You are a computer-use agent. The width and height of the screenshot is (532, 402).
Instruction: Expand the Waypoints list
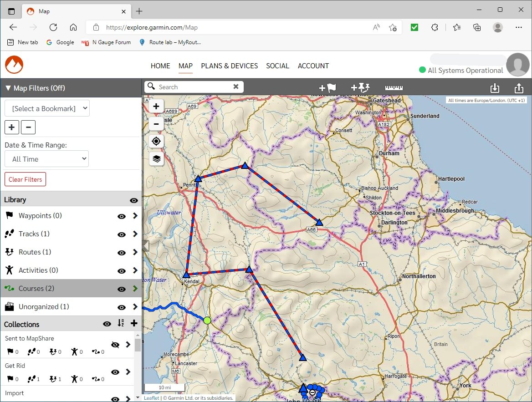[x=135, y=216]
